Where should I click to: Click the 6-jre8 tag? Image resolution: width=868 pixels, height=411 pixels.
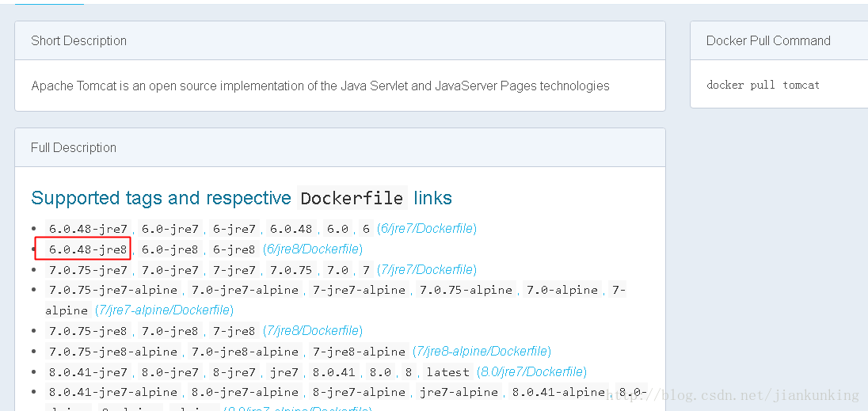pyautogui.click(x=234, y=249)
